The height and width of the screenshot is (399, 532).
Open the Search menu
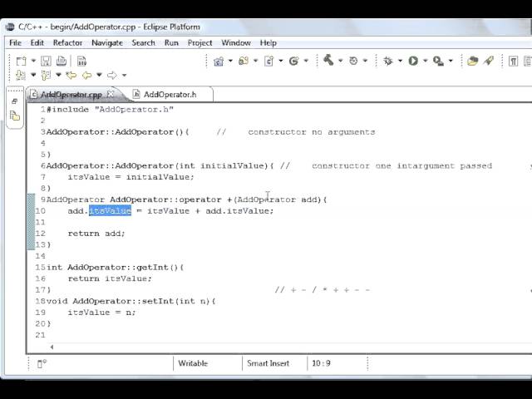click(x=143, y=42)
